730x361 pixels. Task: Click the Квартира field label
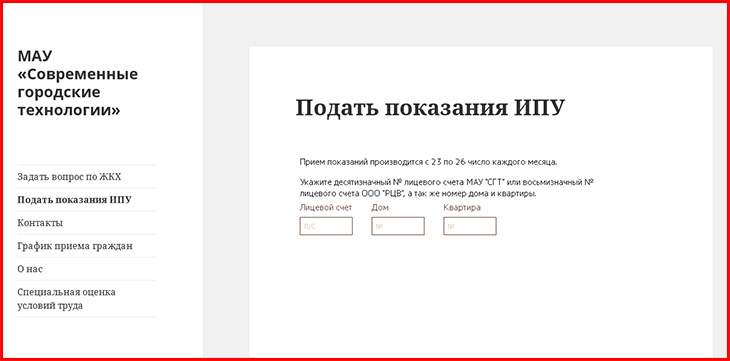(x=462, y=208)
